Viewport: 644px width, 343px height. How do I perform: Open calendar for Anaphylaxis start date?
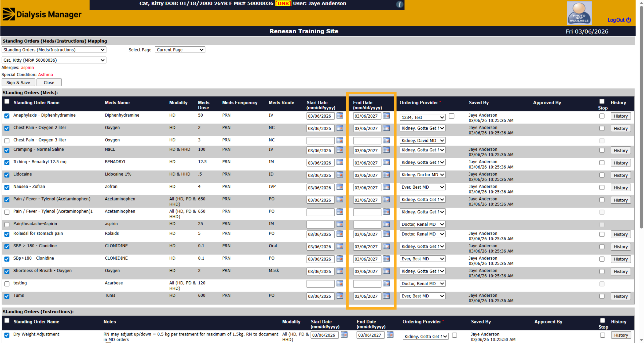340,115
